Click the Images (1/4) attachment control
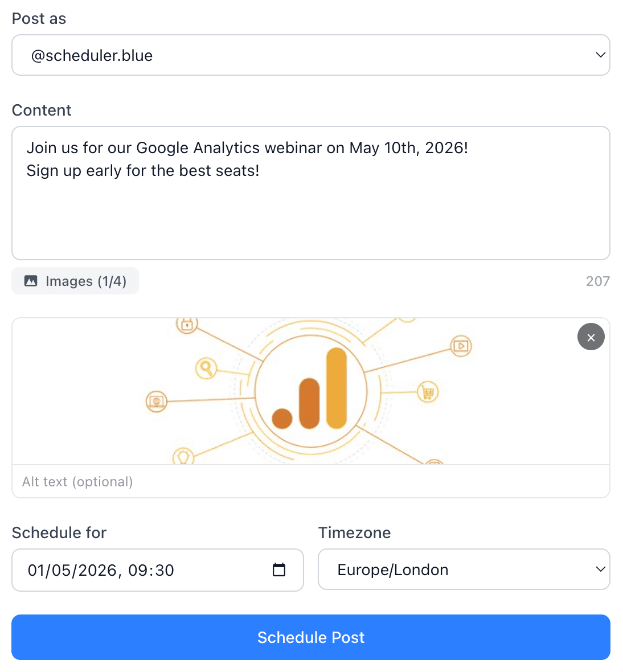Image resolution: width=623 pixels, height=672 pixels. click(75, 280)
